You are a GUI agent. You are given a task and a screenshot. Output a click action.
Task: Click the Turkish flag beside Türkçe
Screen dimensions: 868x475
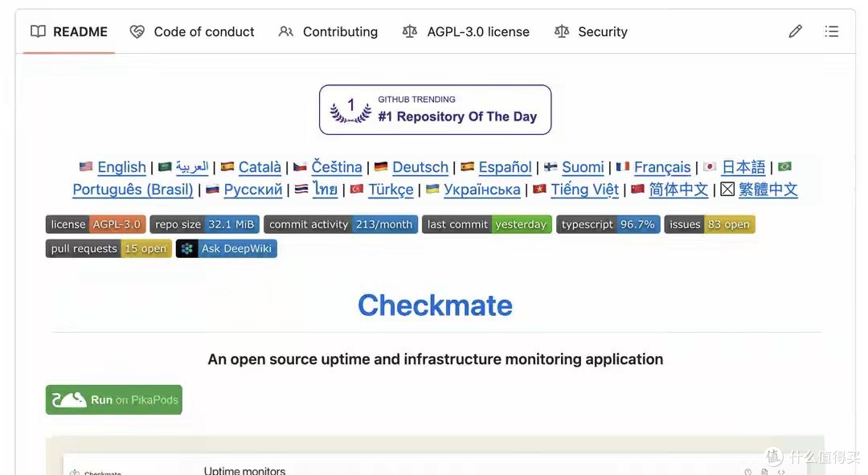pos(357,189)
